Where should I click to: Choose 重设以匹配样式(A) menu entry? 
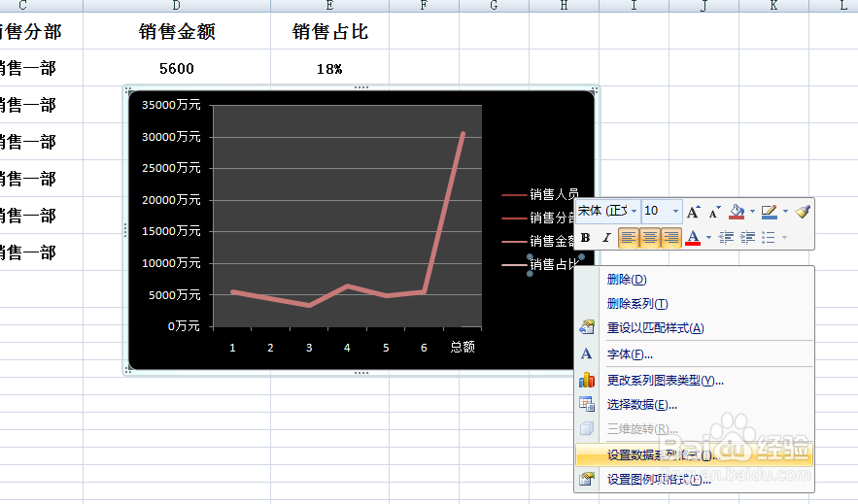694,328
